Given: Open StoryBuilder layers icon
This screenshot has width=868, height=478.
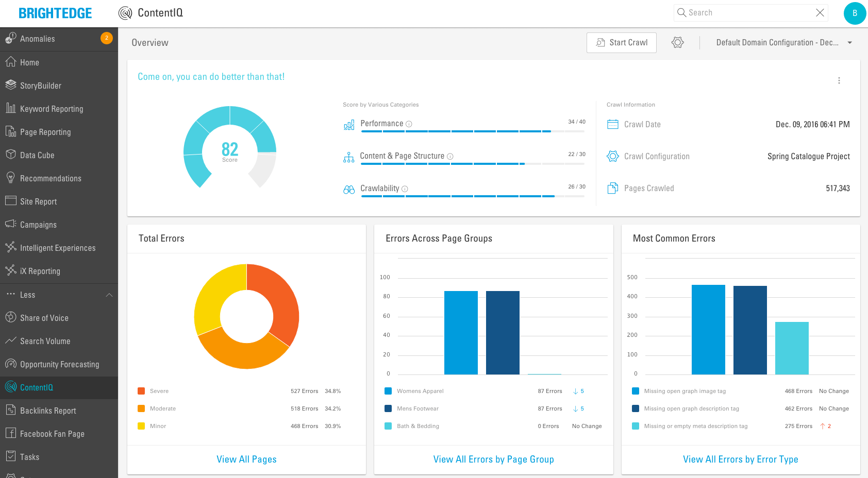Looking at the screenshot, I should [x=11, y=85].
